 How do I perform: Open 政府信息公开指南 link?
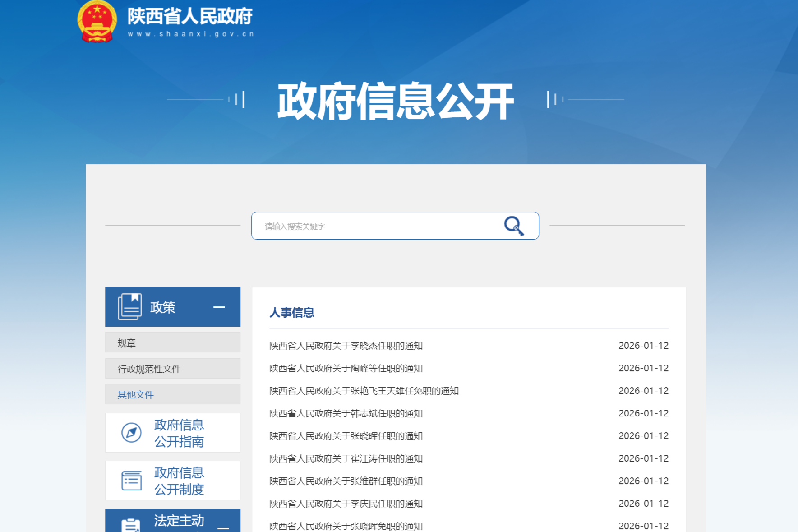pyautogui.click(x=179, y=433)
